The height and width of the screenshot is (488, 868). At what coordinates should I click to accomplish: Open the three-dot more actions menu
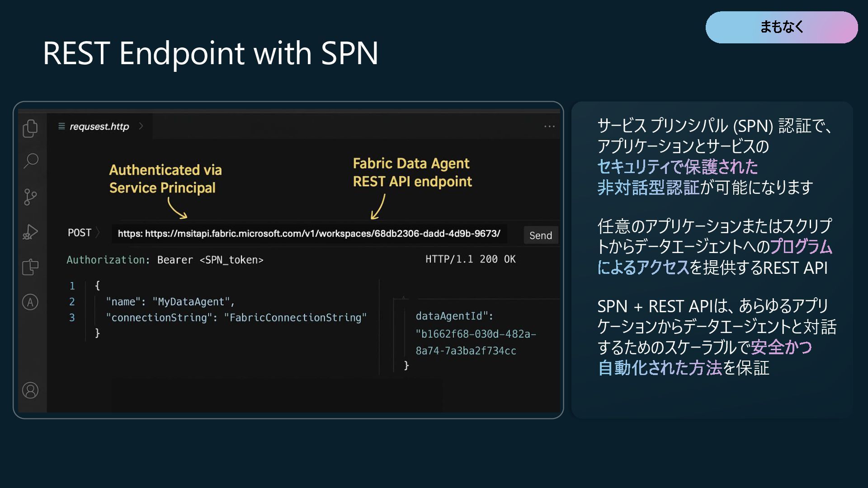tap(549, 127)
